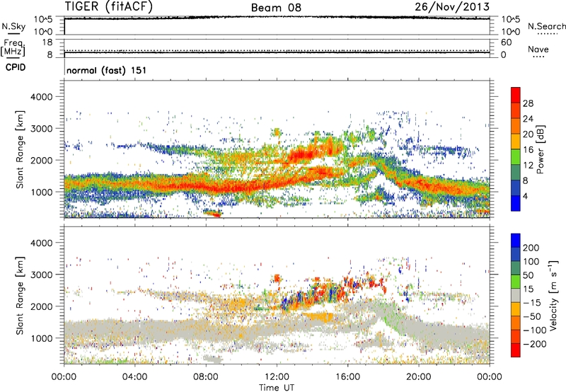Screen dimensions: 566x392
Task: Click the 12:00 time tick label
Action: click(x=277, y=377)
